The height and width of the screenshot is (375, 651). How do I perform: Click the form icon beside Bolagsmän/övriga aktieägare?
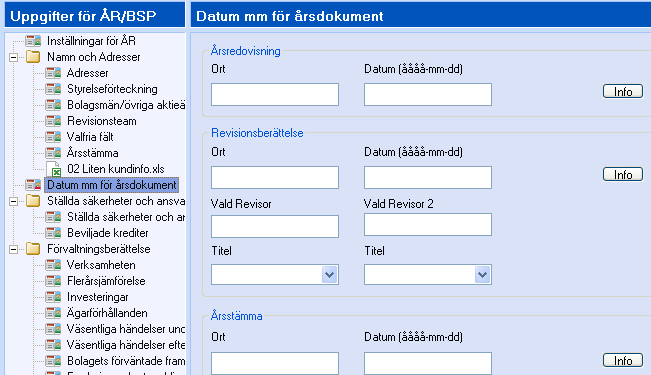click(53, 105)
